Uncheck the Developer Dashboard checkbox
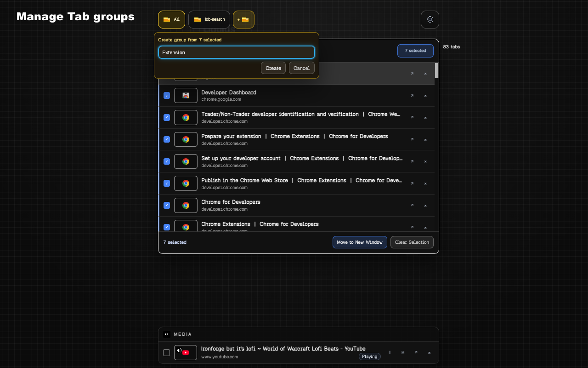 (x=167, y=96)
